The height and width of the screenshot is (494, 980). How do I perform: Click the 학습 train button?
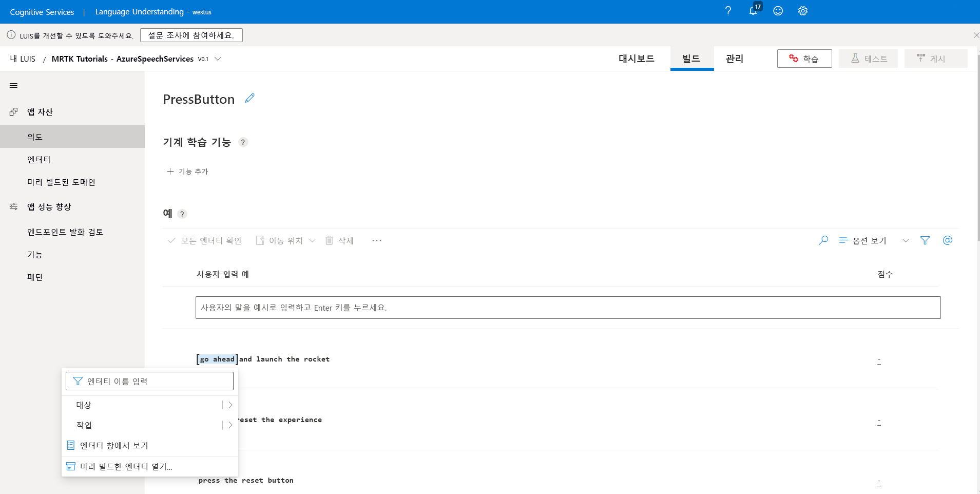(x=804, y=59)
